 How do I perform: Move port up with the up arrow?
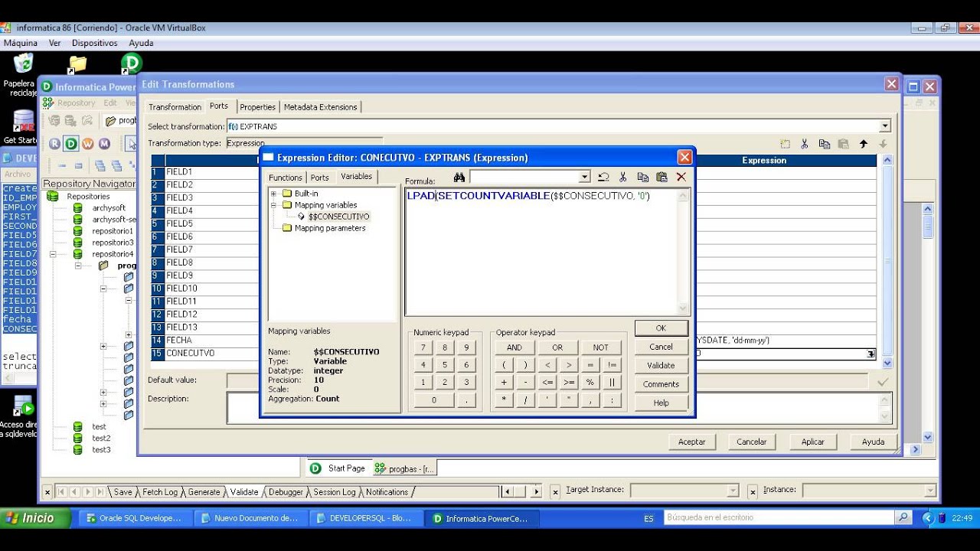(x=864, y=143)
